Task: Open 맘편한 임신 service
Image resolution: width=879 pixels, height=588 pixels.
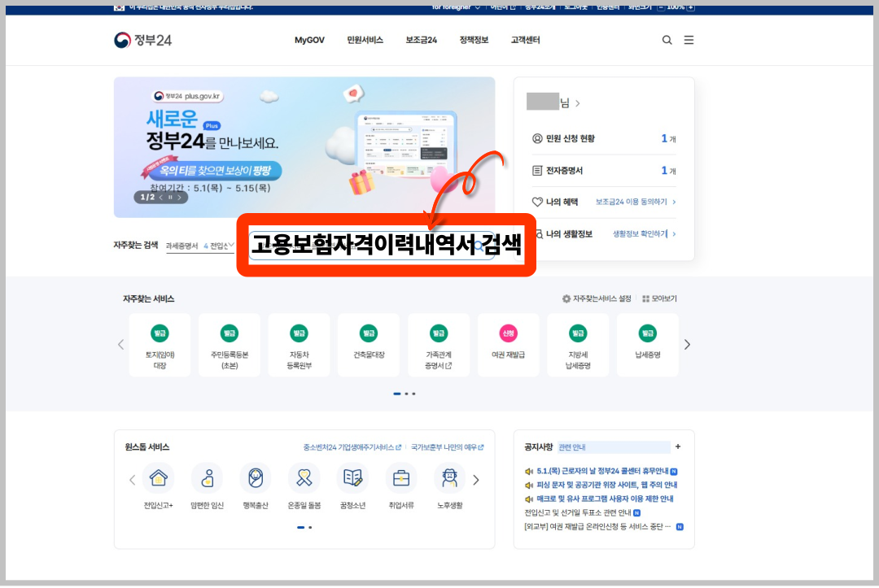Action: click(207, 486)
